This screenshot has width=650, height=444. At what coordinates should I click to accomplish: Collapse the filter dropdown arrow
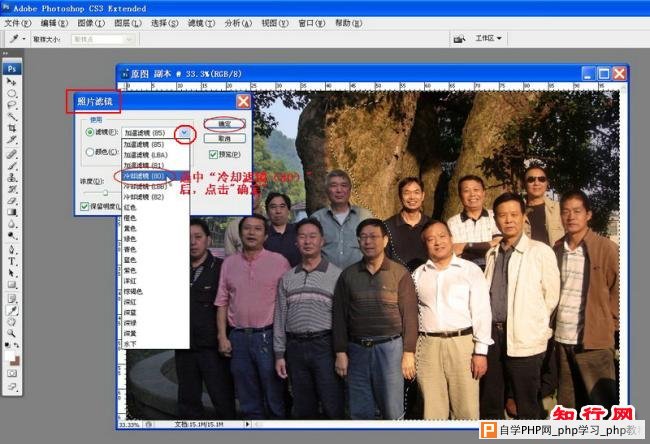coord(183,132)
